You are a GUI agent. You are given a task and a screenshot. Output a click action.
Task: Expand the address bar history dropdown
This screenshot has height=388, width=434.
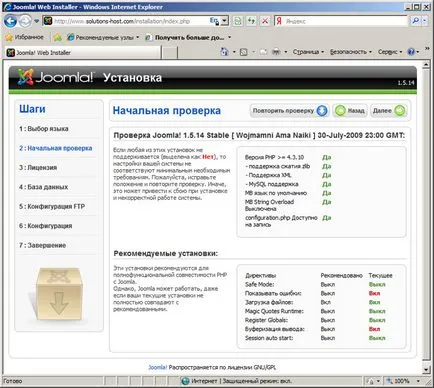225,21
